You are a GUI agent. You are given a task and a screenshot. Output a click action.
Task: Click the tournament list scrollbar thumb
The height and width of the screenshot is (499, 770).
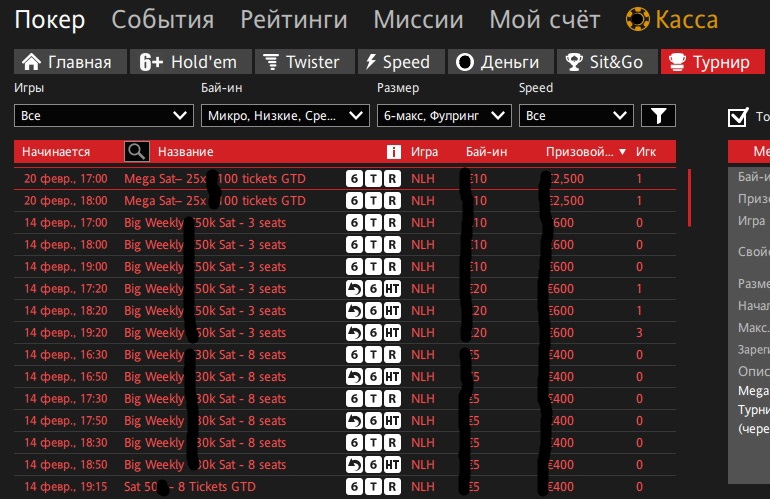click(689, 197)
